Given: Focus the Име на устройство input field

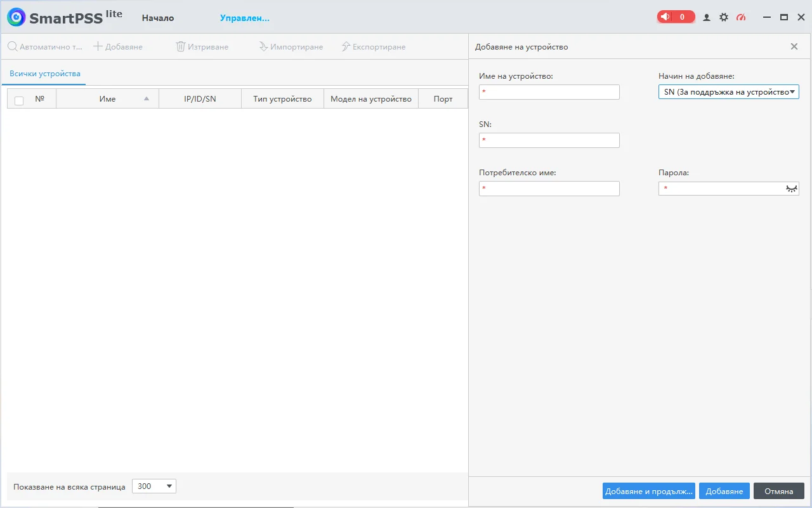Looking at the screenshot, I should (549, 92).
